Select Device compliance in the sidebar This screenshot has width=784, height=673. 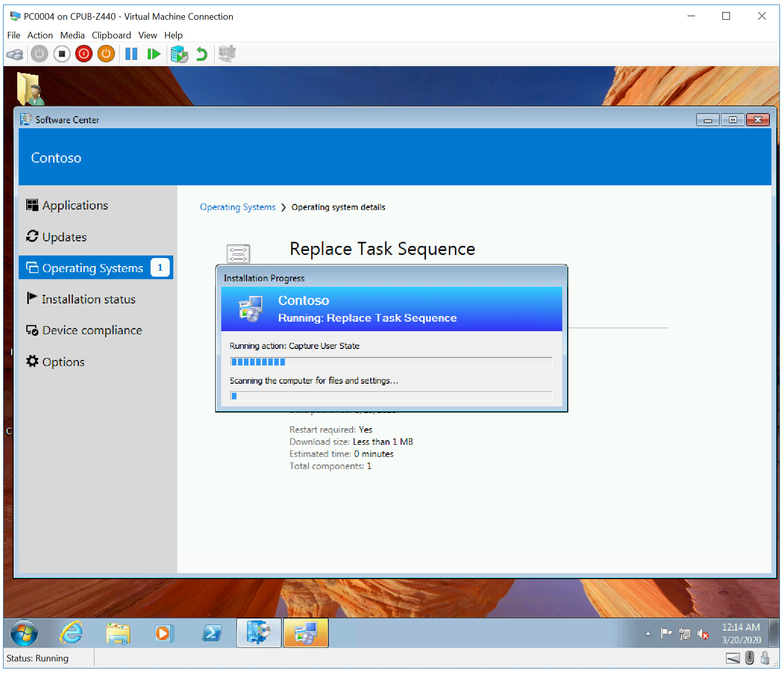[x=92, y=330]
